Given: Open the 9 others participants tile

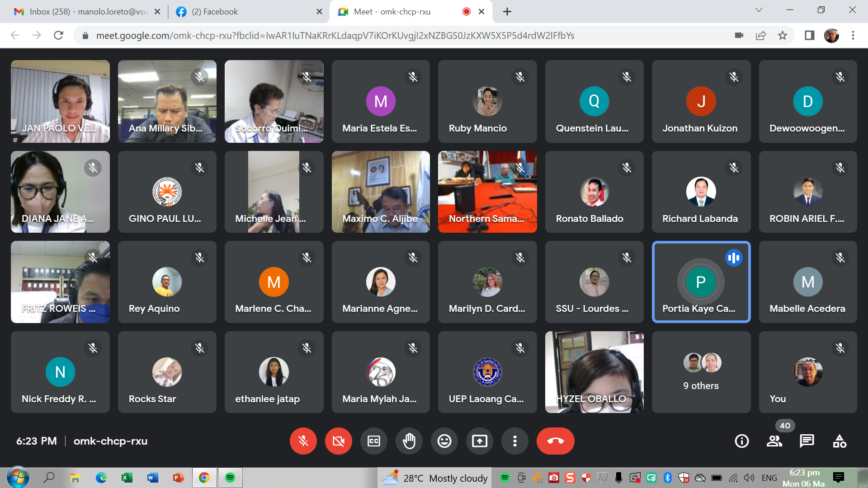Looking at the screenshot, I should click(x=701, y=372).
